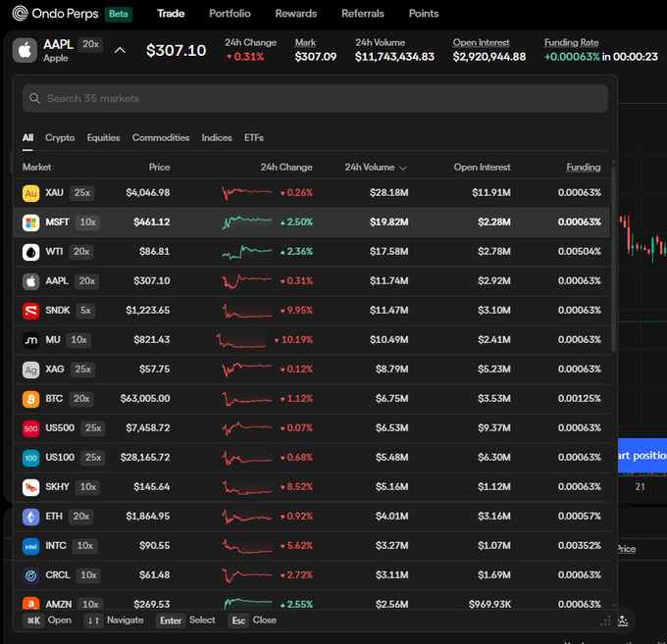Click the US500 open interest $9.37M
Screen dimensions: 667x644
(493, 427)
